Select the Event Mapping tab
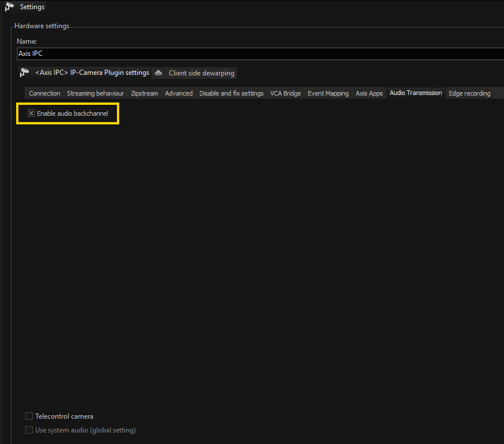 pyautogui.click(x=328, y=93)
